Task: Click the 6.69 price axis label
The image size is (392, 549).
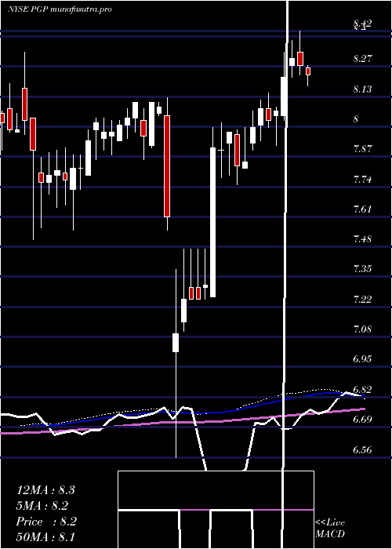Action: [362, 420]
